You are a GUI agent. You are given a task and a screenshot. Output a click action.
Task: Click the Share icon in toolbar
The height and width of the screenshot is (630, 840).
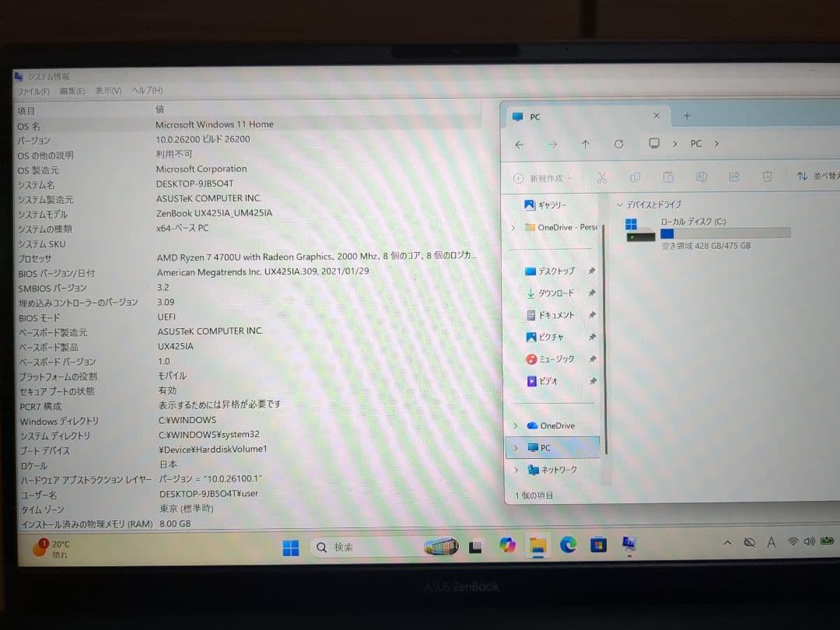pos(734,177)
